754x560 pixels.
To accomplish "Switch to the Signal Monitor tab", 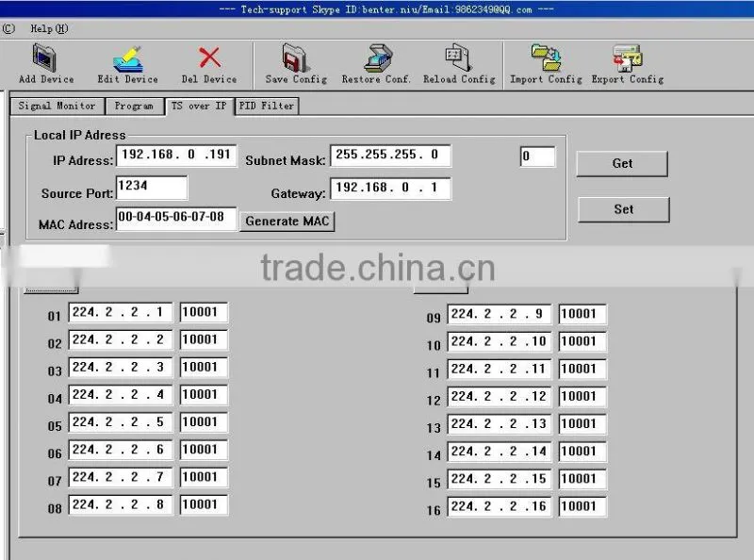I will (57, 106).
